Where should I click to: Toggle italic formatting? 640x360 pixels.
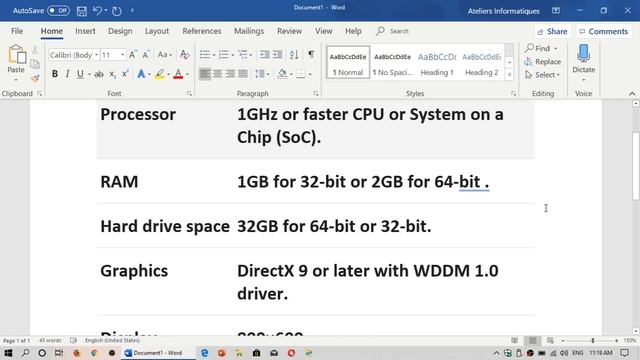pyautogui.click(x=67, y=74)
